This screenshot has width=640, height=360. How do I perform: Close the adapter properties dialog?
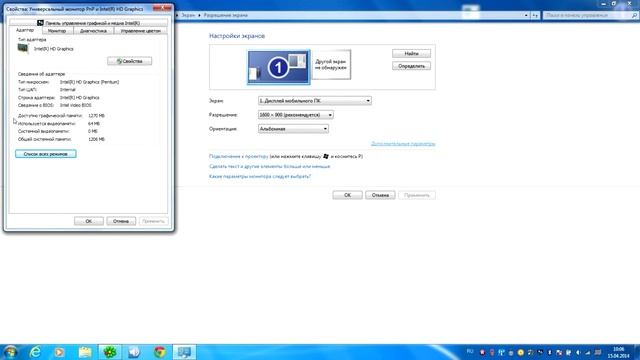tap(162, 8)
